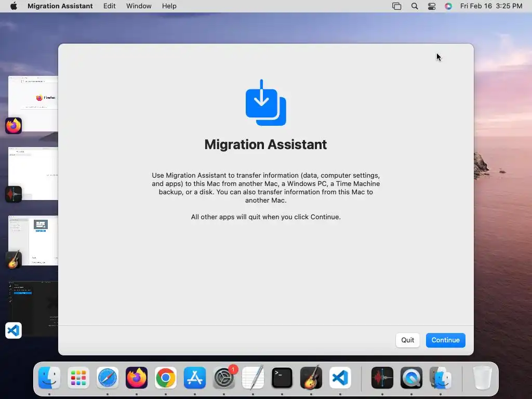The height and width of the screenshot is (399, 532).
Task: Open Spotlight search magnifier
Action: [414, 6]
